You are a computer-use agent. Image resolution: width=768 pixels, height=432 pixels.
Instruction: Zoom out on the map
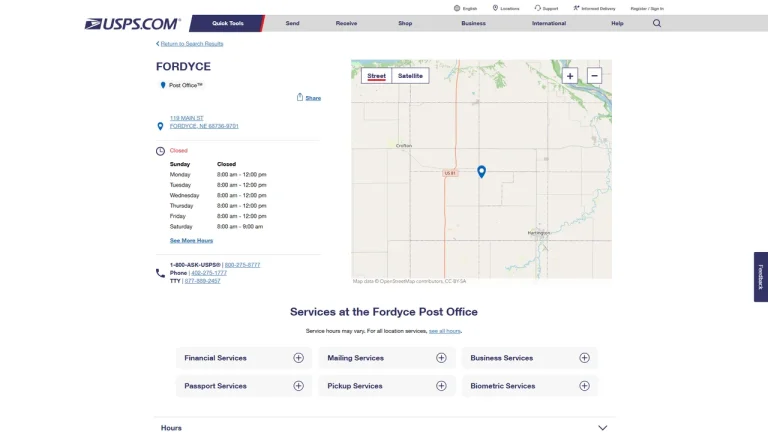point(594,76)
